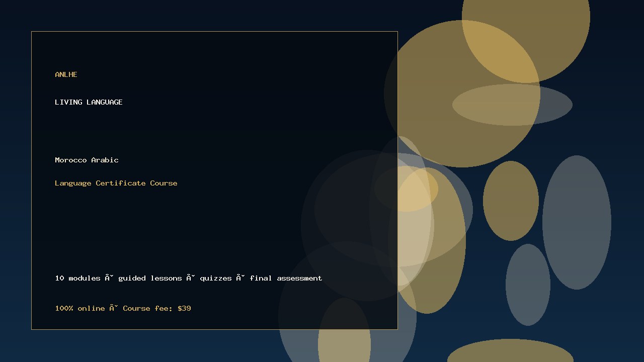Image resolution: width=644 pixels, height=362 pixels.
Task: Click the ANLHE brand name
Action: pyautogui.click(x=66, y=74)
